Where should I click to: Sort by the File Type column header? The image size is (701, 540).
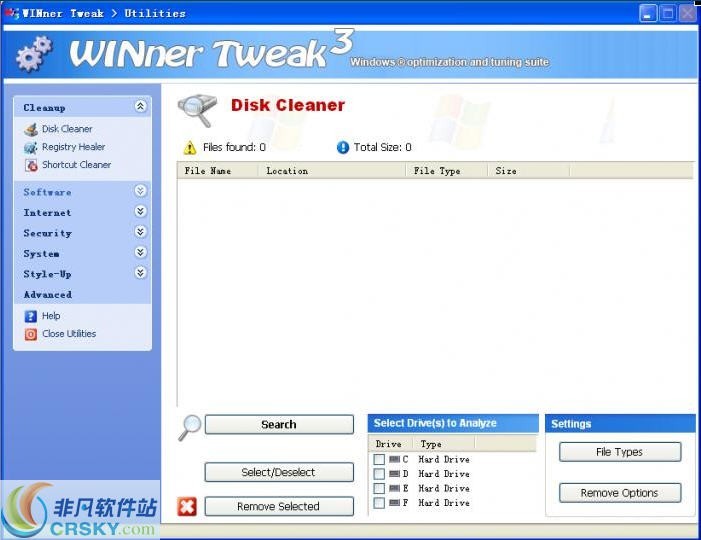[x=446, y=171]
